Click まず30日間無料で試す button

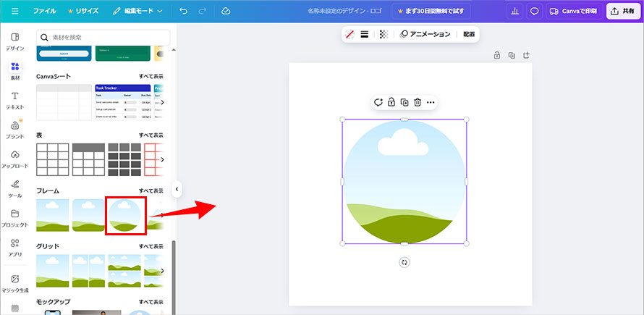(x=431, y=11)
